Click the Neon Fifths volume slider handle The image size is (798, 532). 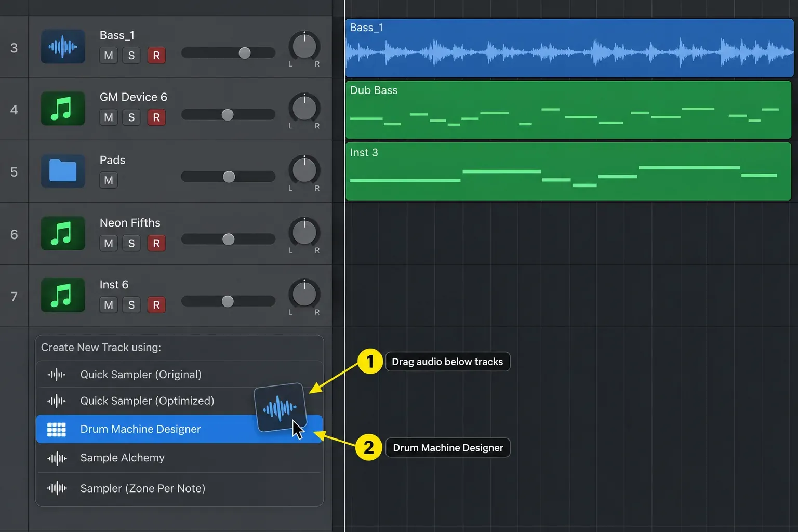(229, 239)
